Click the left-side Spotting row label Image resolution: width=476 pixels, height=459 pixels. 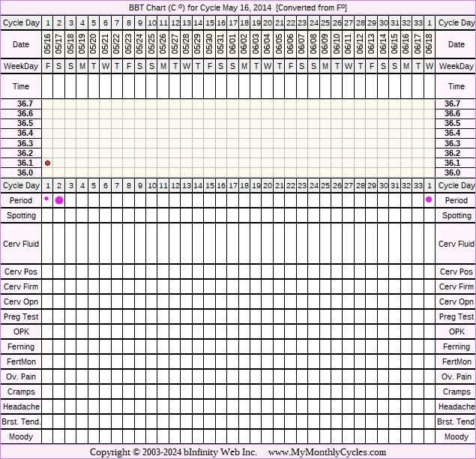[x=21, y=215]
